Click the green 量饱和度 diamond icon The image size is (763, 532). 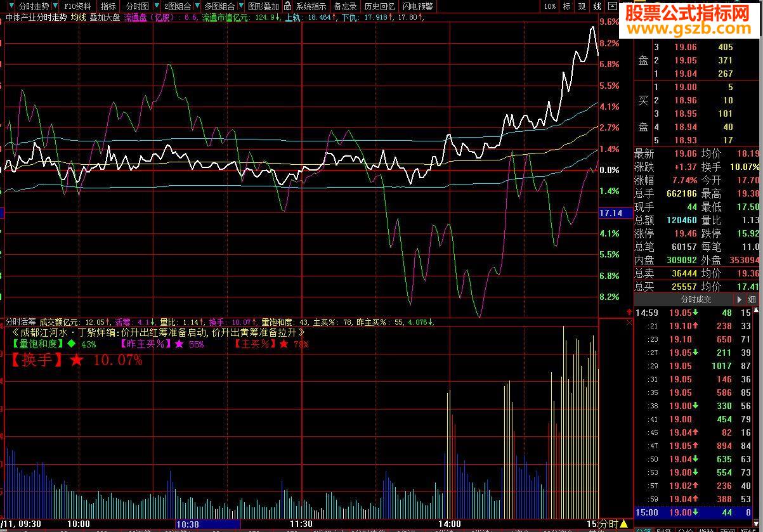[71, 344]
